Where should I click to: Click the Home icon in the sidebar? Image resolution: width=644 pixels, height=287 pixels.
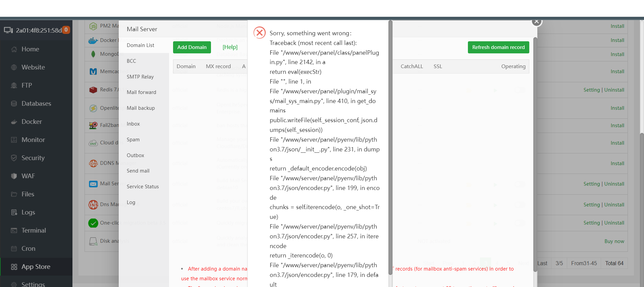(x=14, y=49)
